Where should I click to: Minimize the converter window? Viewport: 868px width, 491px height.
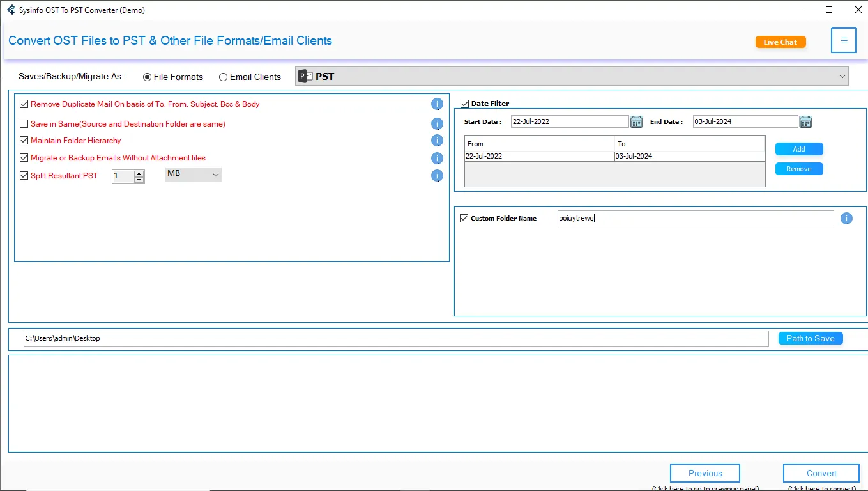point(800,10)
